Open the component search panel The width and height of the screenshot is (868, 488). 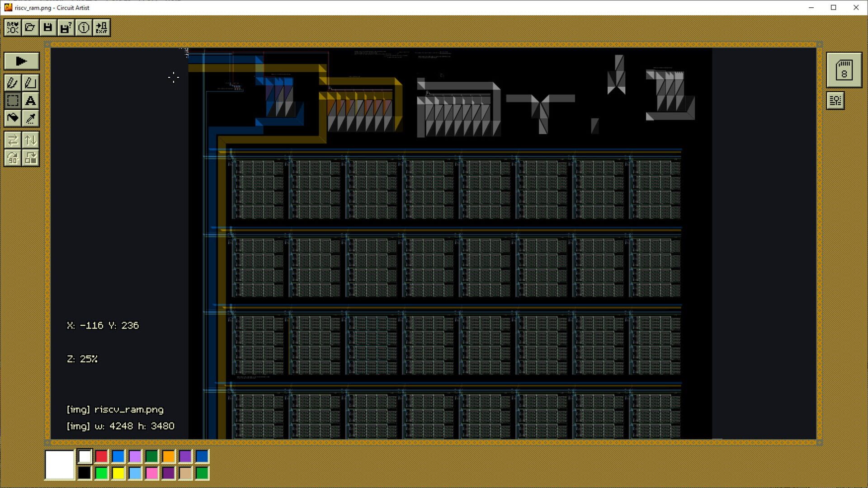[835, 100]
